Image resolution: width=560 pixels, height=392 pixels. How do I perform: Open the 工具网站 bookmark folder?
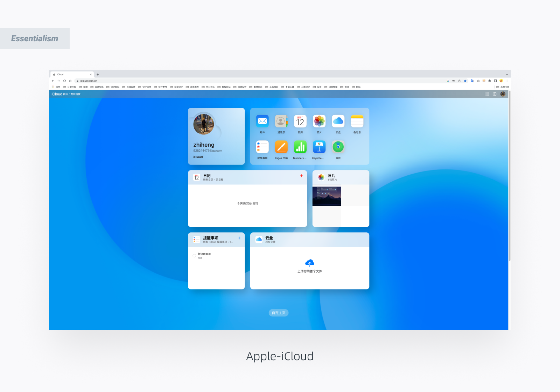(272, 87)
